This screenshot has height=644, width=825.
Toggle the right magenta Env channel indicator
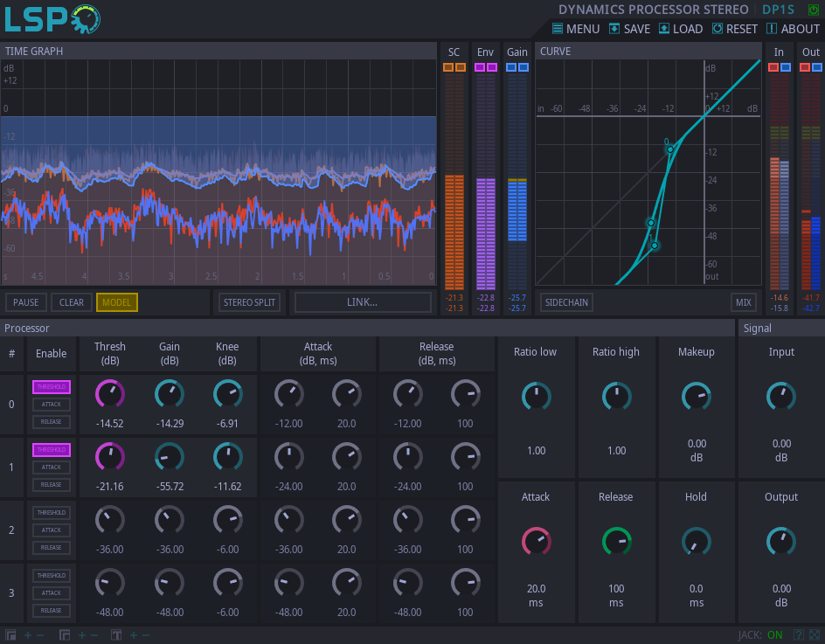[492, 67]
